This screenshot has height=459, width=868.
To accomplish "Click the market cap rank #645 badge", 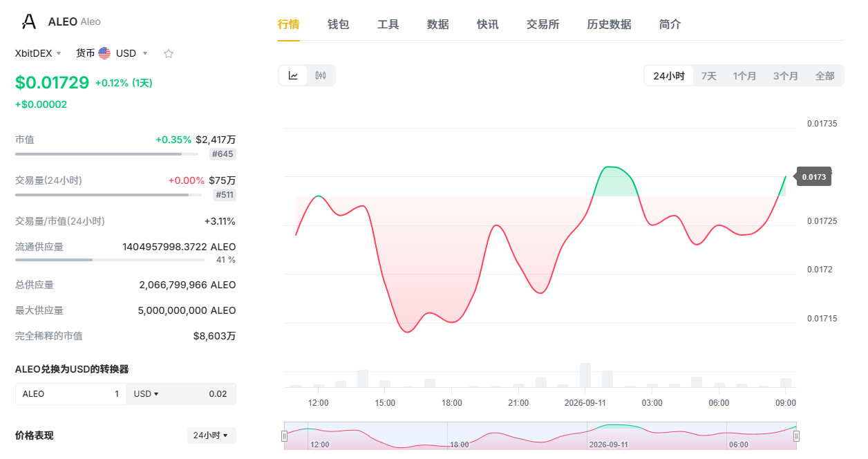I will pos(223,154).
